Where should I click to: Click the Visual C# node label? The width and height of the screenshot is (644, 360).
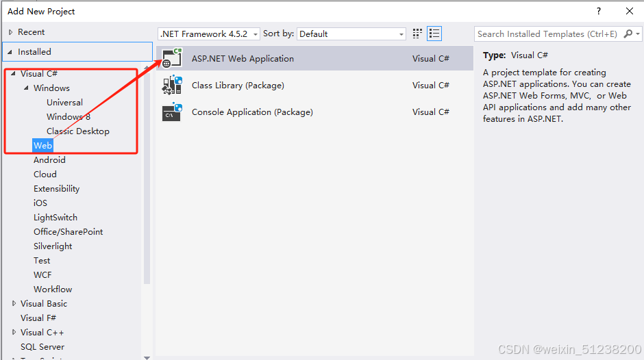(x=39, y=73)
